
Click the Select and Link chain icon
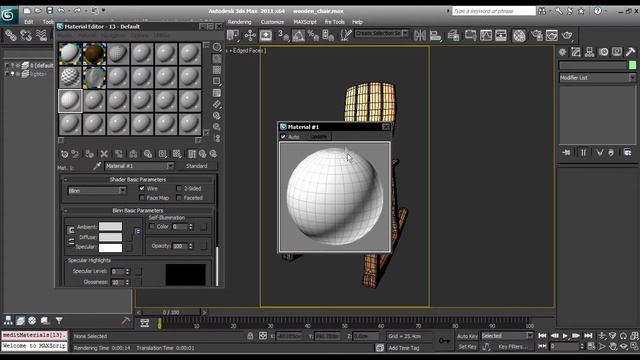click(11, 36)
